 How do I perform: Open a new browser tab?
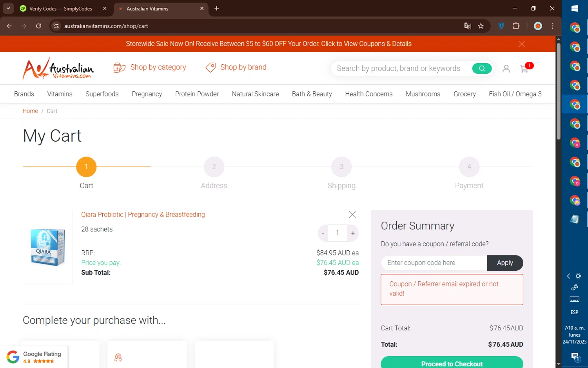(216, 9)
